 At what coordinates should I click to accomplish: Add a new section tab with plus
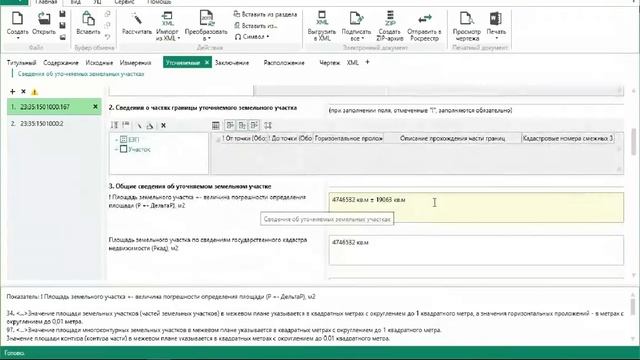coord(367,62)
